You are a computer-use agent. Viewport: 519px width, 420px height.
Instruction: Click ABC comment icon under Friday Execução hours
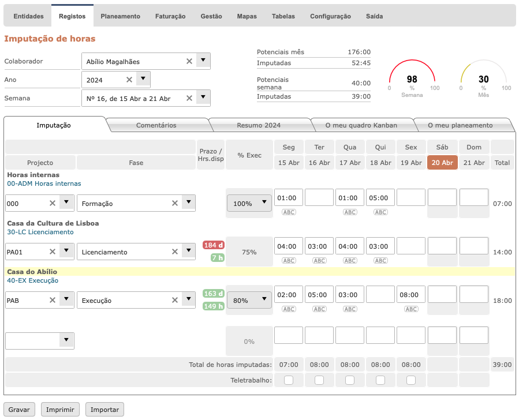coord(411,309)
